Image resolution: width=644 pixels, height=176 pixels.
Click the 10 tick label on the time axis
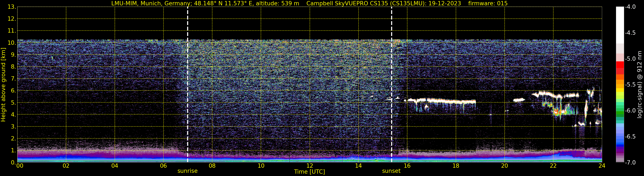(x=261, y=166)
